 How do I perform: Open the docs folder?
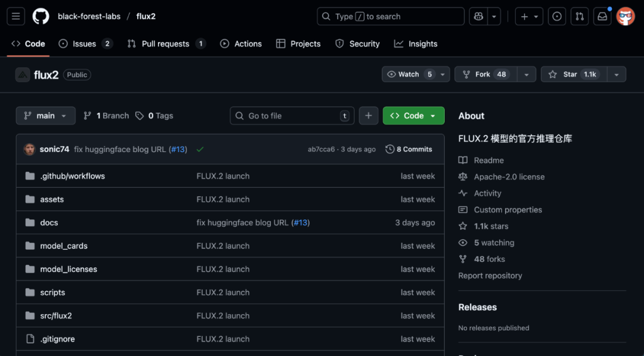[x=48, y=222]
